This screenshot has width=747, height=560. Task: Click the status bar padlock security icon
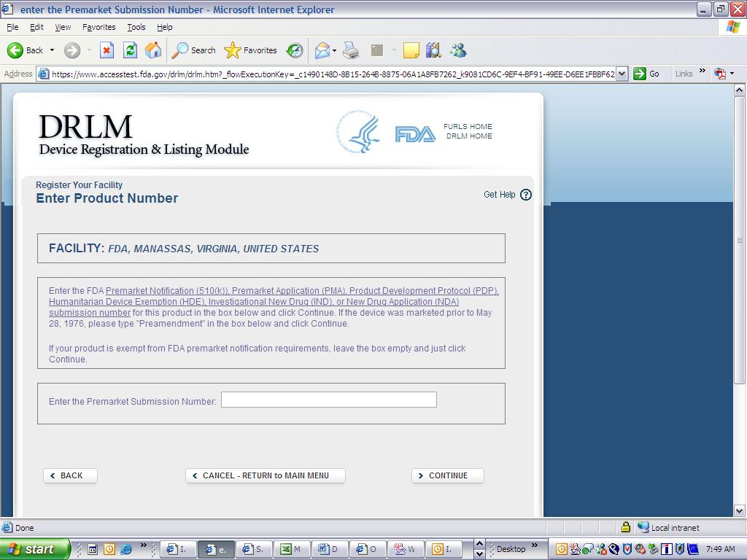(x=625, y=527)
